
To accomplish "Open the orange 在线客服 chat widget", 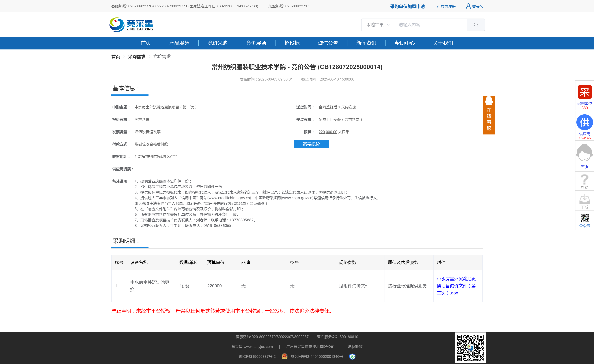I will click(x=489, y=115).
